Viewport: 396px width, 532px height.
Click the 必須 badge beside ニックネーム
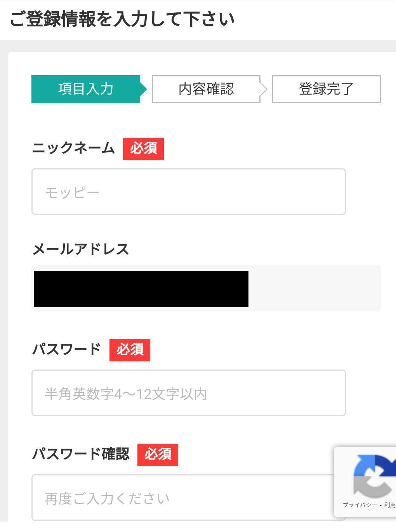[x=143, y=149]
